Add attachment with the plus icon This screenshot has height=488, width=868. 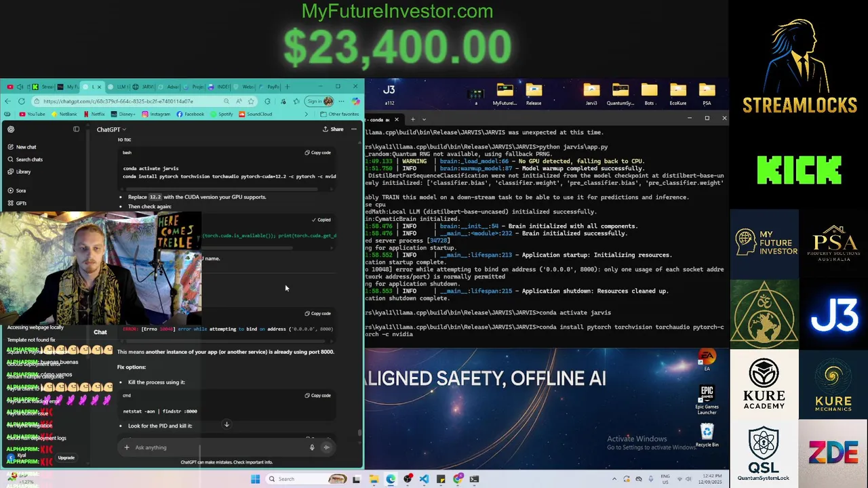point(126,447)
